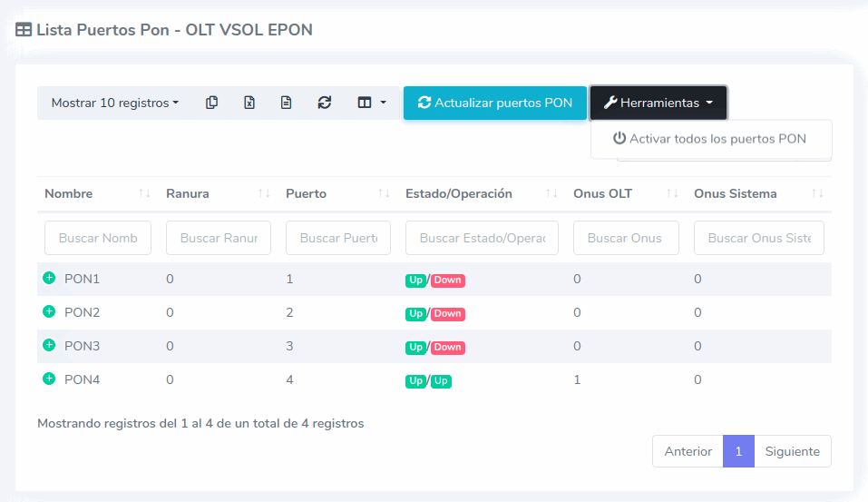Go to Siguiente page
The width and height of the screenshot is (868, 502).
coord(792,451)
